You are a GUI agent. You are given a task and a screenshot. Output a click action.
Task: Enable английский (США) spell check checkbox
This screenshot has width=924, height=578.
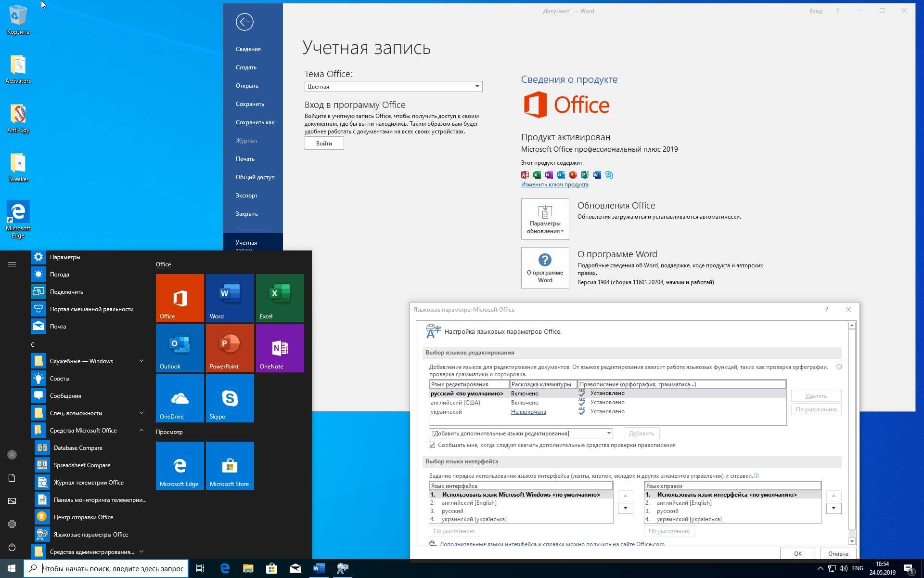coord(581,402)
